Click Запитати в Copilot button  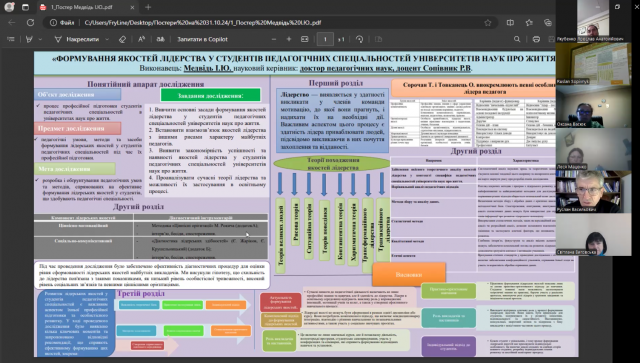[x=202, y=39]
